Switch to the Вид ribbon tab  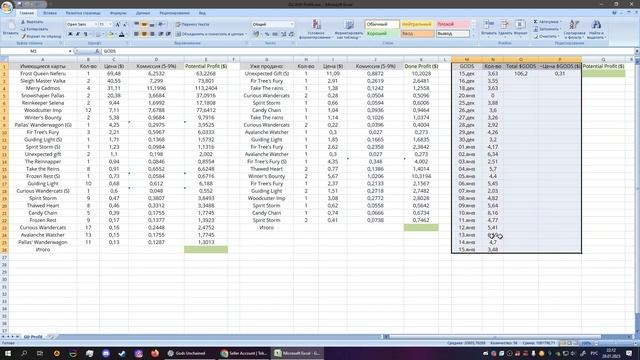pyautogui.click(x=202, y=13)
